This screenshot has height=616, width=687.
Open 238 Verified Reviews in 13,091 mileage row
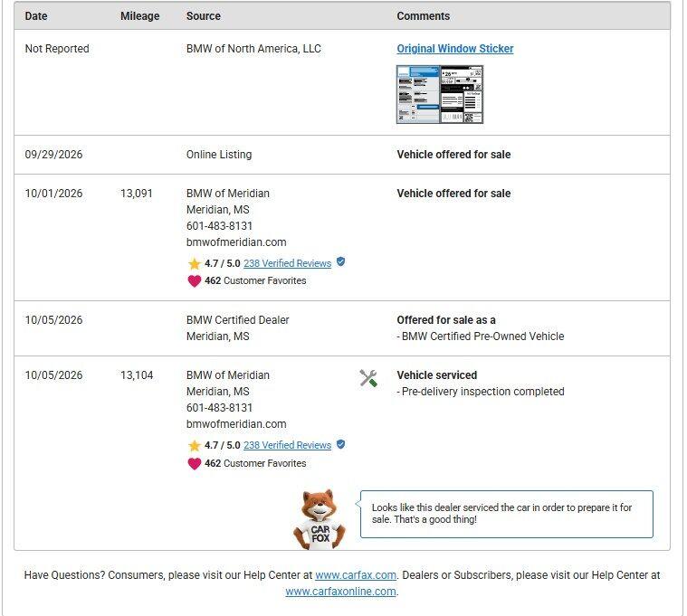pos(288,263)
